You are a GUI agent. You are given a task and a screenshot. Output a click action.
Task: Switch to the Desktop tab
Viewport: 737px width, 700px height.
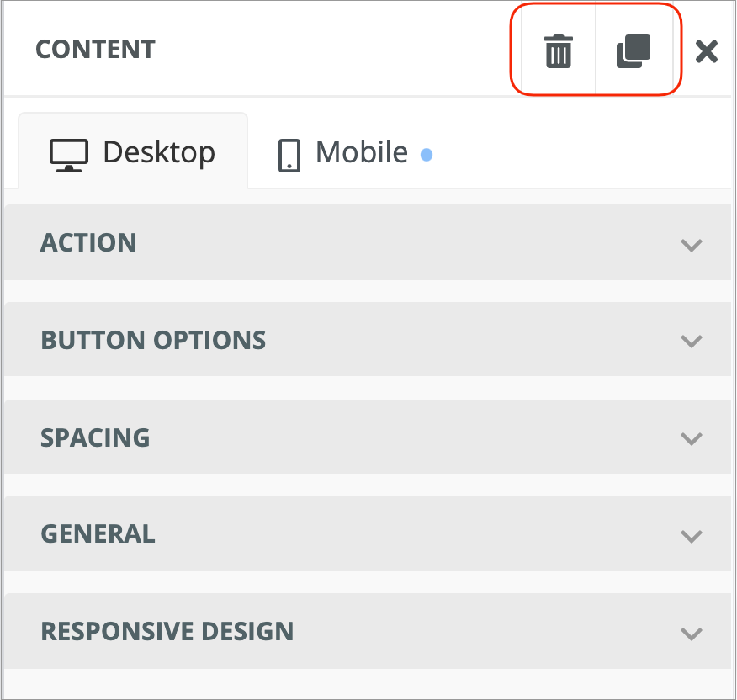point(133,152)
